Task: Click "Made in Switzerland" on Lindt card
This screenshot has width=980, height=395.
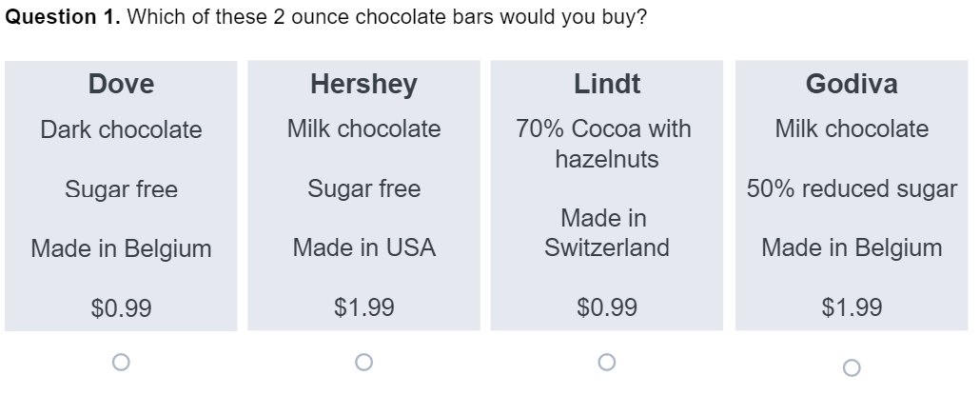Action: (606, 233)
